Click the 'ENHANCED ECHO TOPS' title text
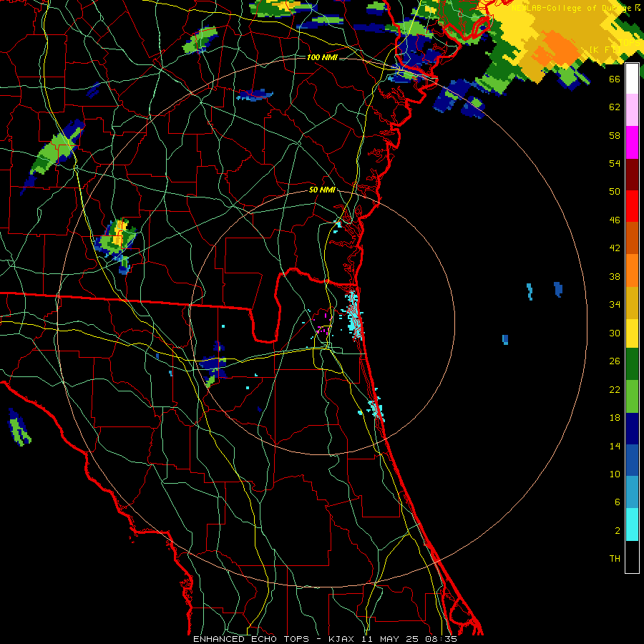The height and width of the screenshot is (644, 644). tap(251, 639)
